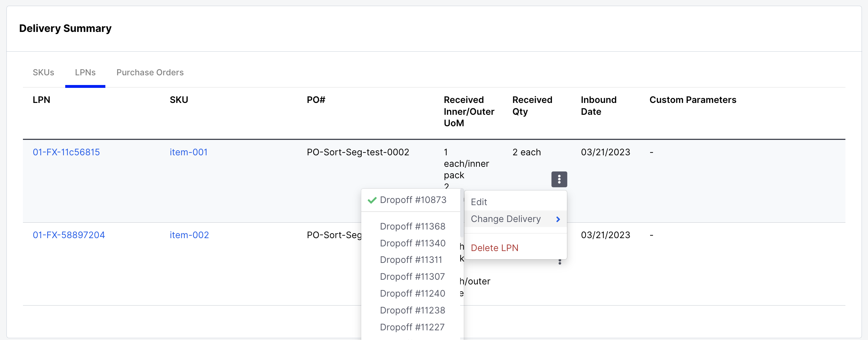Image resolution: width=868 pixels, height=340 pixels.
Task: Open the item-001 SKU link
Action: pyautogui.click(x=189, y=152)
